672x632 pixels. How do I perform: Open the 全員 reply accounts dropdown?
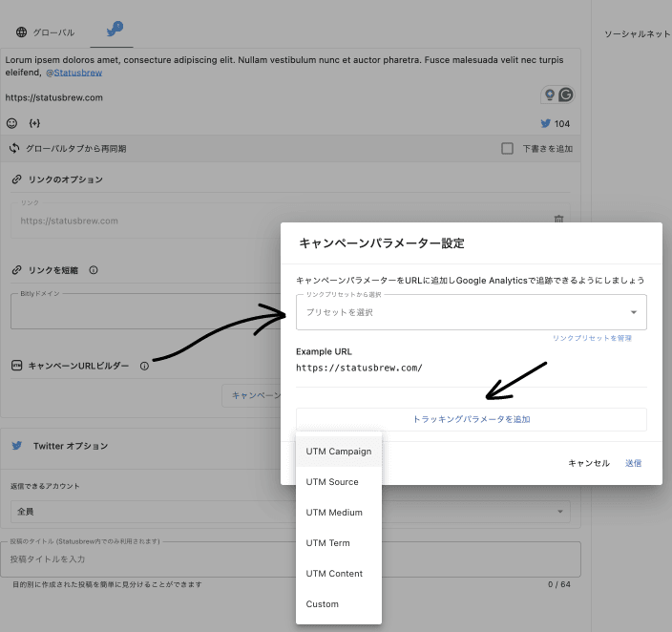pos(290,512)
